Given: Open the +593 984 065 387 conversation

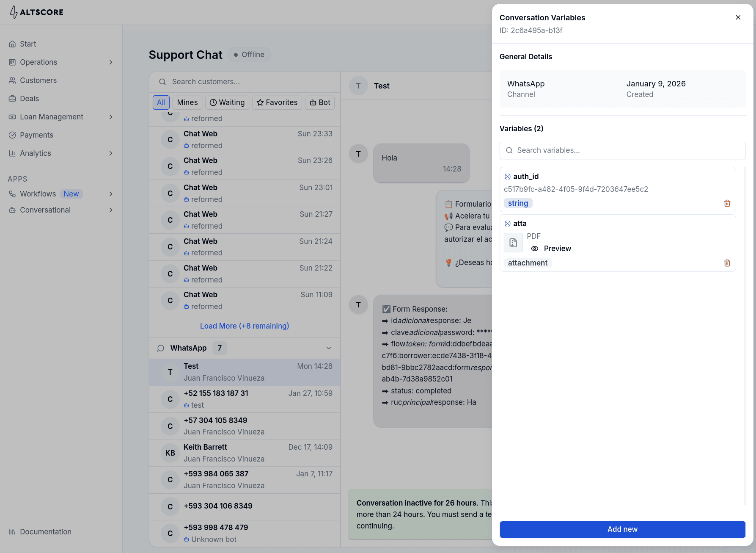Looking at the screenshot, I should pos(245,480).
